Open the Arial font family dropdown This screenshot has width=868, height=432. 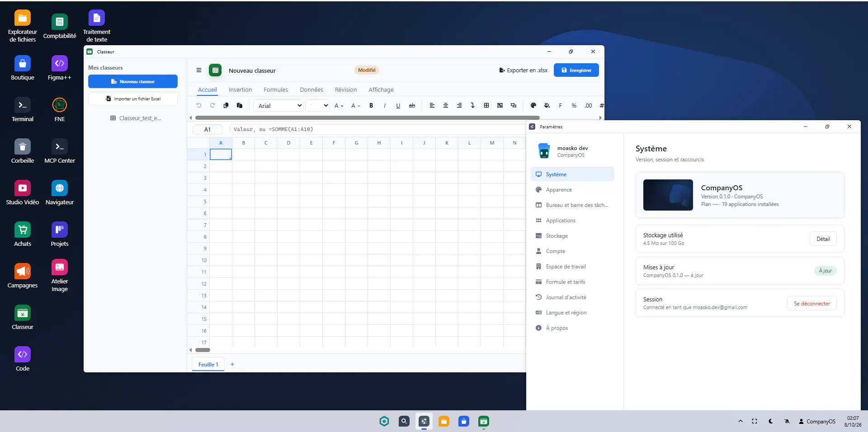tap(278, 105)
